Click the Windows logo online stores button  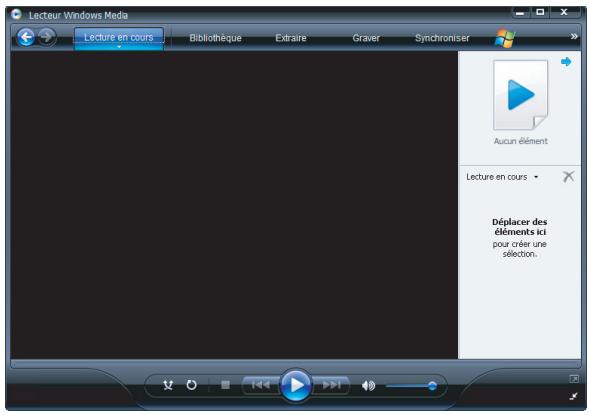click(x=505, y=38)
